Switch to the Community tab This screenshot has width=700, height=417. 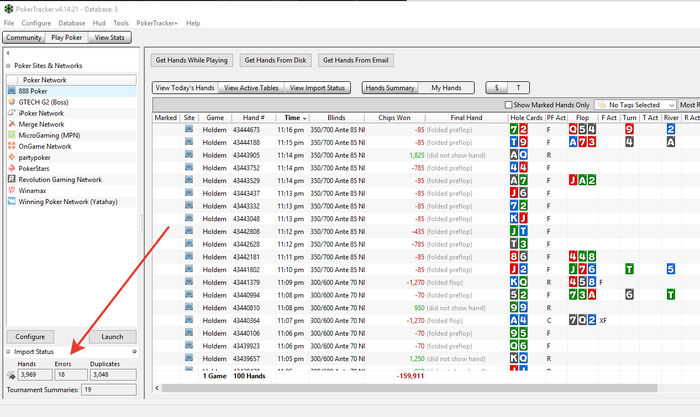point(24,38)
